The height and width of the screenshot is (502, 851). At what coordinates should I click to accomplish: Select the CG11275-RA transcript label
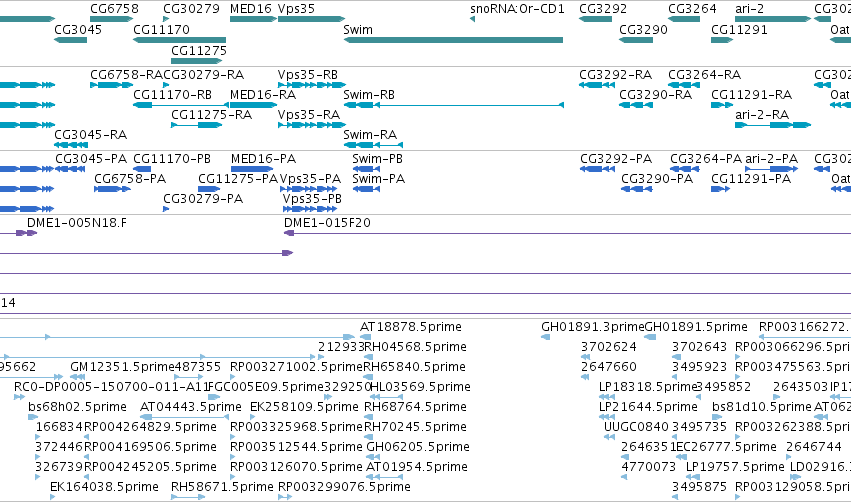pyautogui.click(x=211, y=115)
